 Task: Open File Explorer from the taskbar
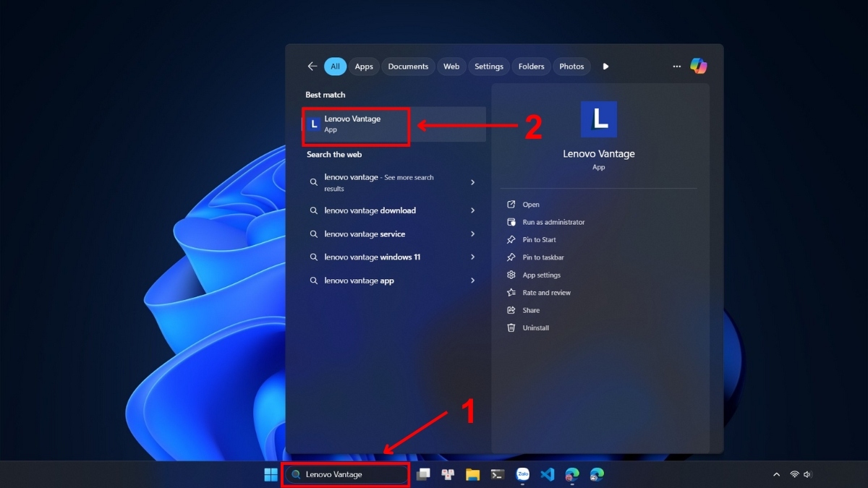point(472,474)
